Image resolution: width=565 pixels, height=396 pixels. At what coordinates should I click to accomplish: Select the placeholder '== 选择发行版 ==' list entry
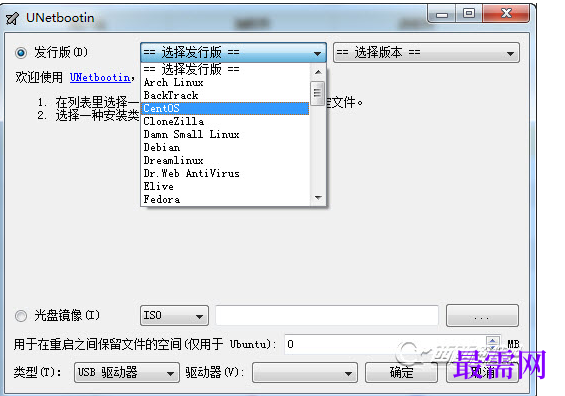(225, 69)
